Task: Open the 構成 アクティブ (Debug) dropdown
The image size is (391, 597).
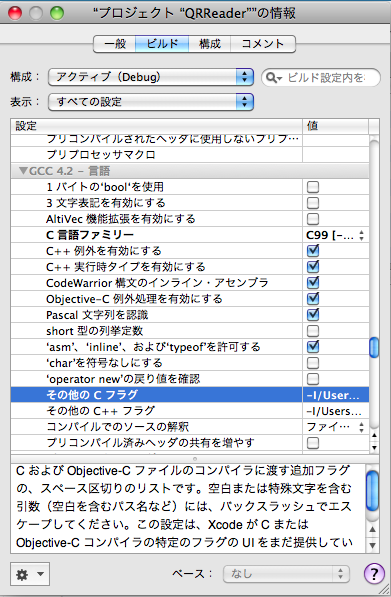Action: point(151,77)
